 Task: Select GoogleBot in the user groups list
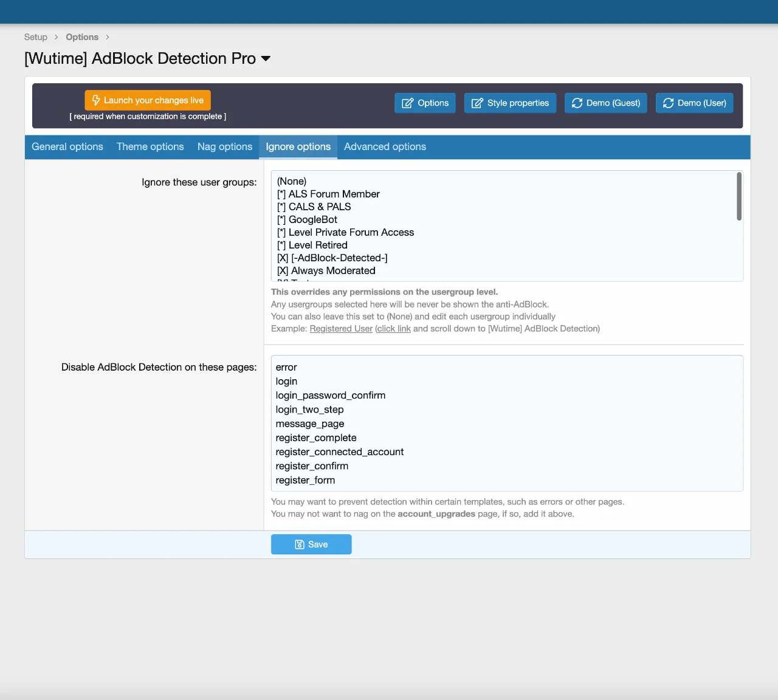pyautogui.click(x=312, y=219)
